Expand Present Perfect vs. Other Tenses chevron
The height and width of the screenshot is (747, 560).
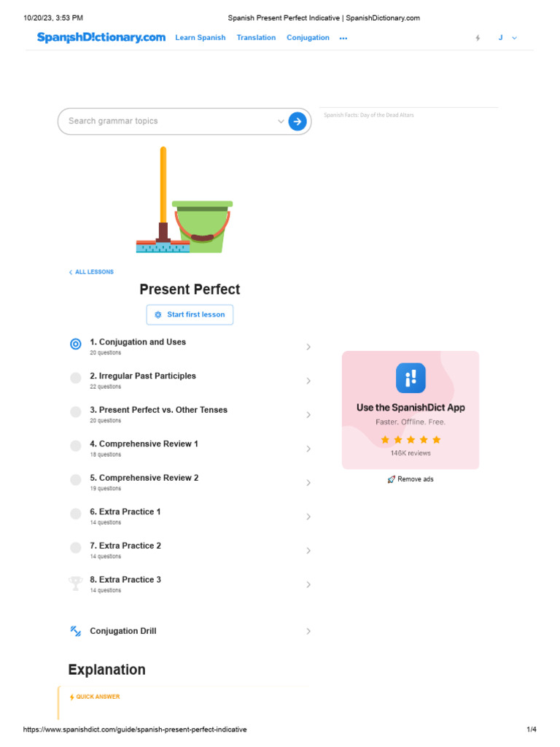(308, 414)
